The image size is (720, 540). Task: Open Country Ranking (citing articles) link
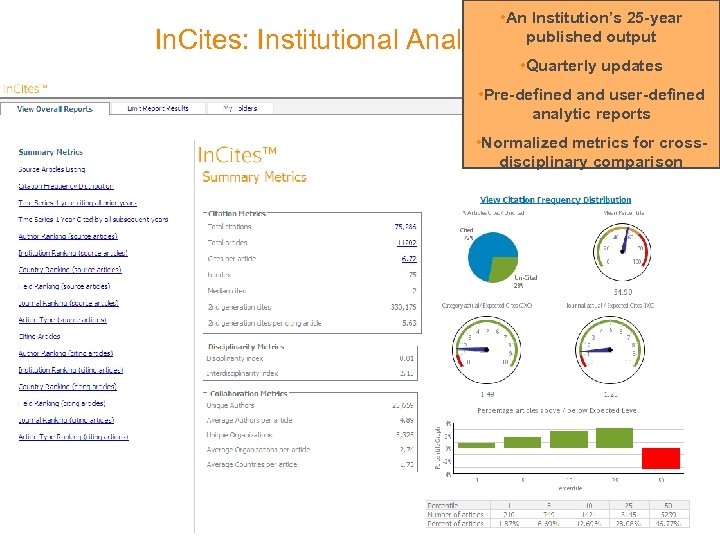click(x=68, y=387)
